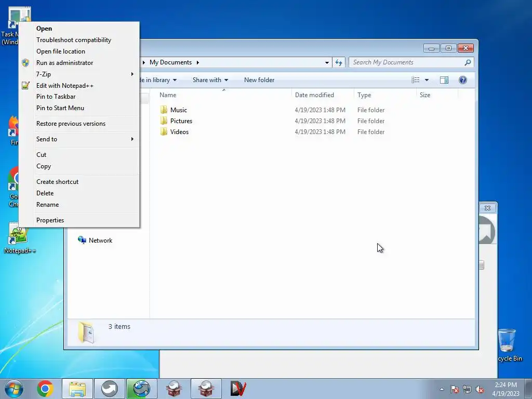Expand the arrow after My Documents
Viewport: 532px width, 399px height.
point(197,62)
